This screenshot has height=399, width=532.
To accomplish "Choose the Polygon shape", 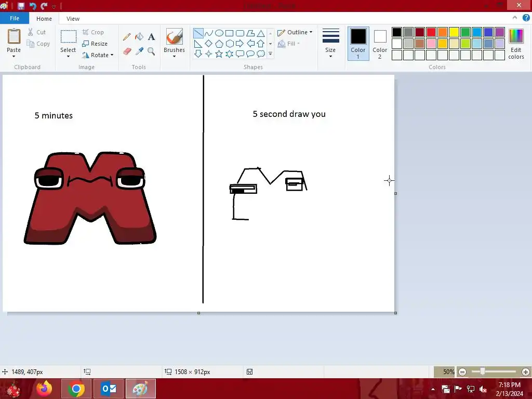I will pyautogui.click(x=250, y=33).
